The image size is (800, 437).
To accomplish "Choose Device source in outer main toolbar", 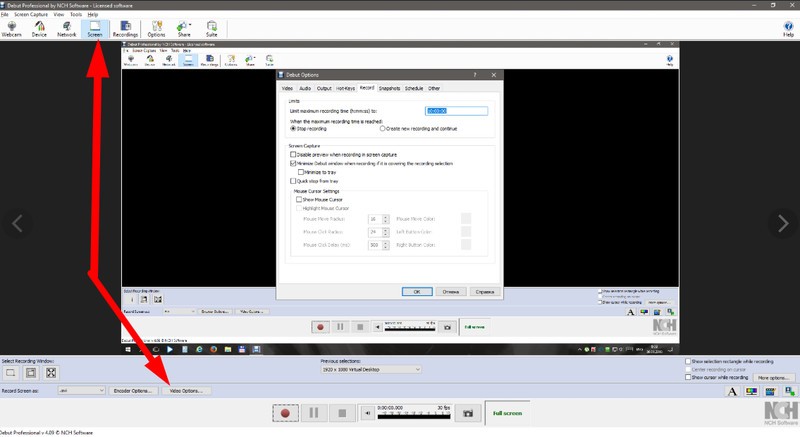I will [x=39, y=29].
